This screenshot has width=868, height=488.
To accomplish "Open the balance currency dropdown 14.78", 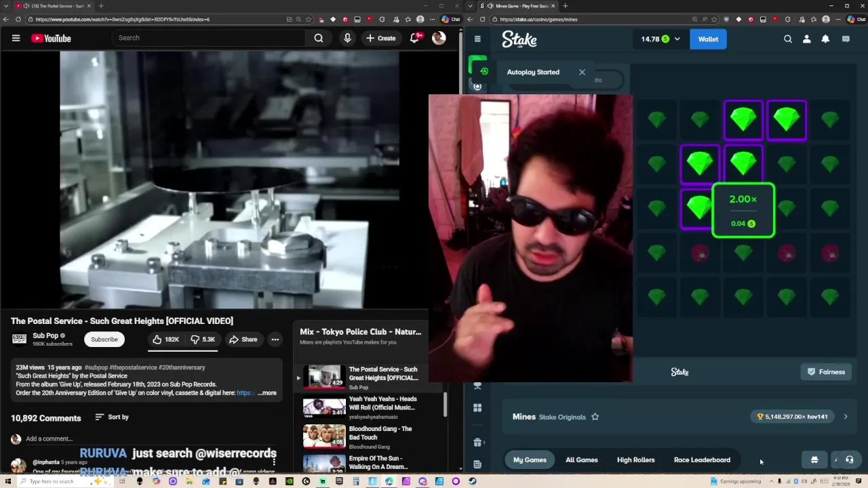I will pyautogui.click(x=660, y=39).
